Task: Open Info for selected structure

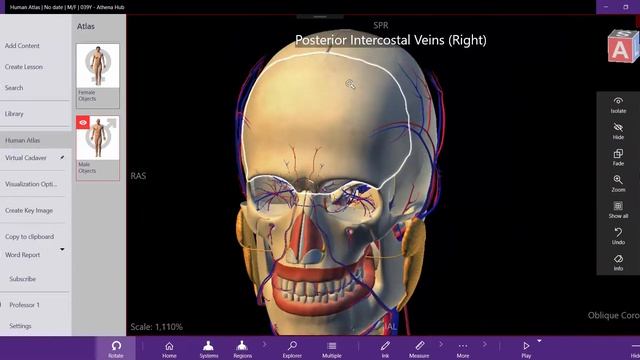Action: (618, 262)
